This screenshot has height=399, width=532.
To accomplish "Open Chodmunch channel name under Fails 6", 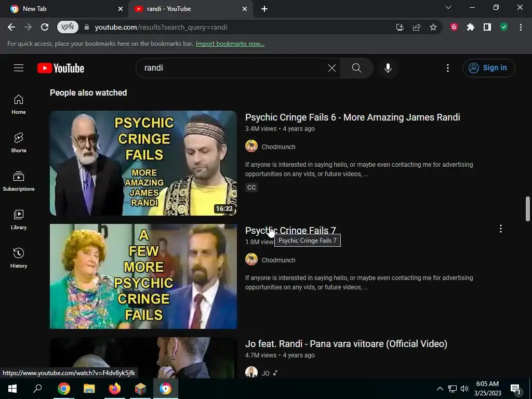I will pos(278,147).
